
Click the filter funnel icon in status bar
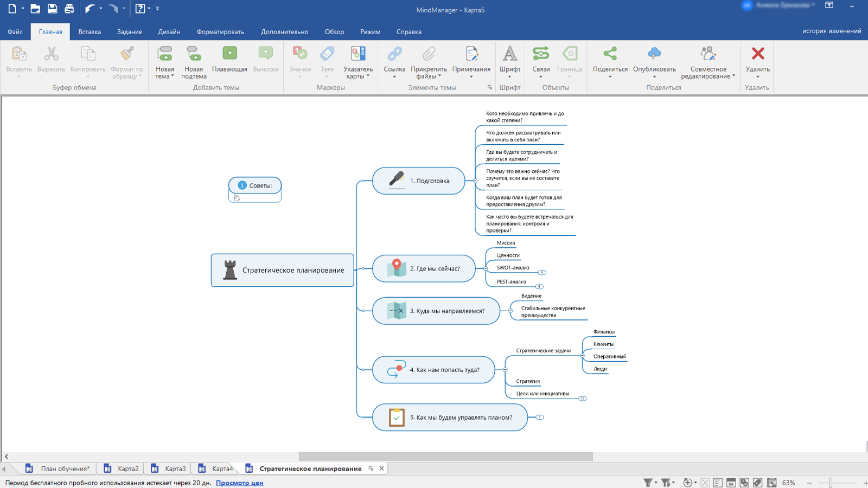point(648,483)
